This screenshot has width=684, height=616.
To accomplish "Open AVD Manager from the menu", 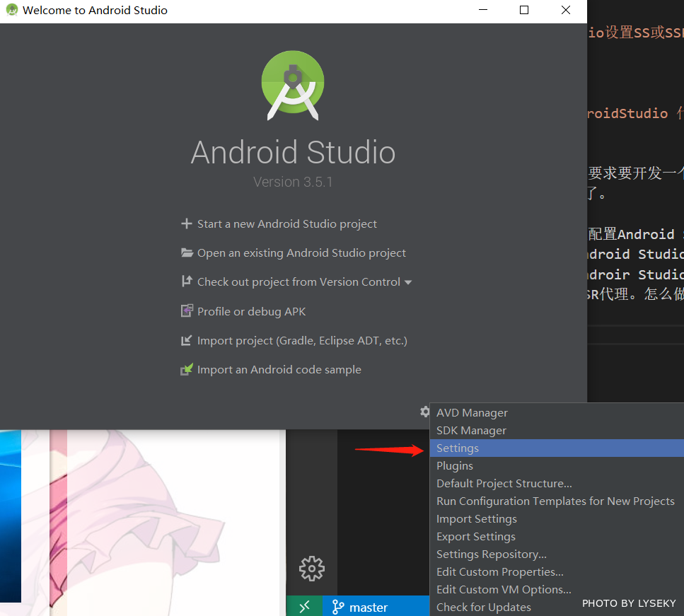I will point(557,413).
